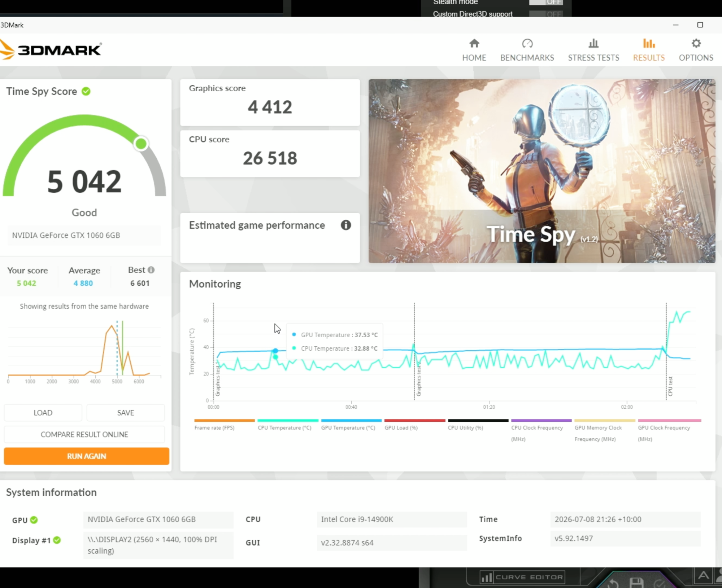Click 'Showing results from the same hardware' text
722x588 pixels.
point(84,306)
